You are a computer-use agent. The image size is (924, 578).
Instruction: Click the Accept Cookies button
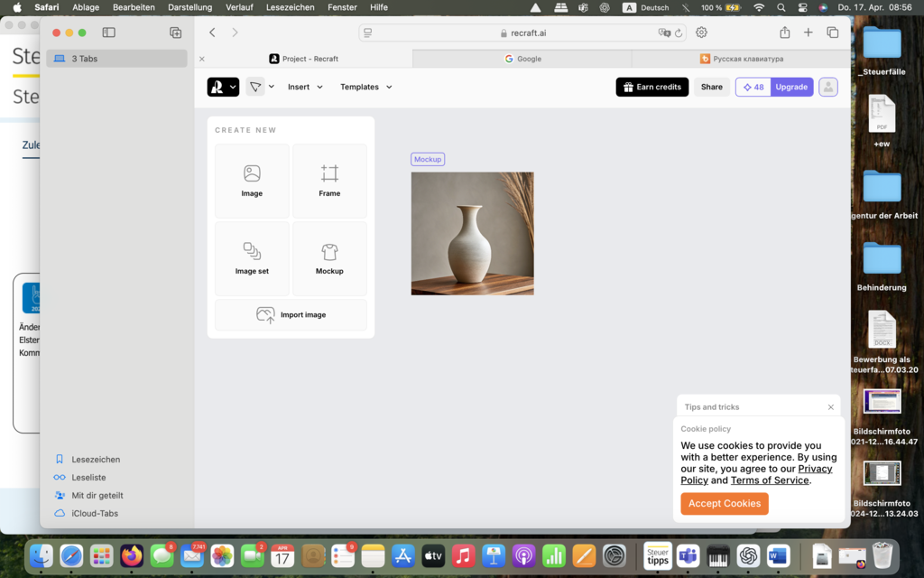tap(725, 504)
